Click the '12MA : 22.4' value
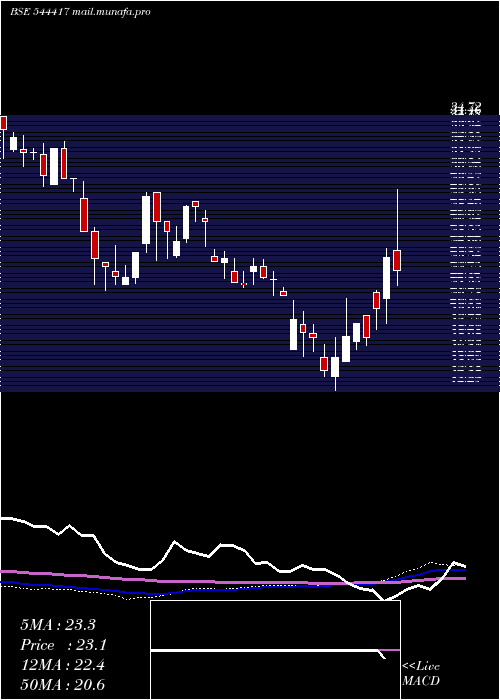Screen dimensions: 500x700 tap(63, 665)
